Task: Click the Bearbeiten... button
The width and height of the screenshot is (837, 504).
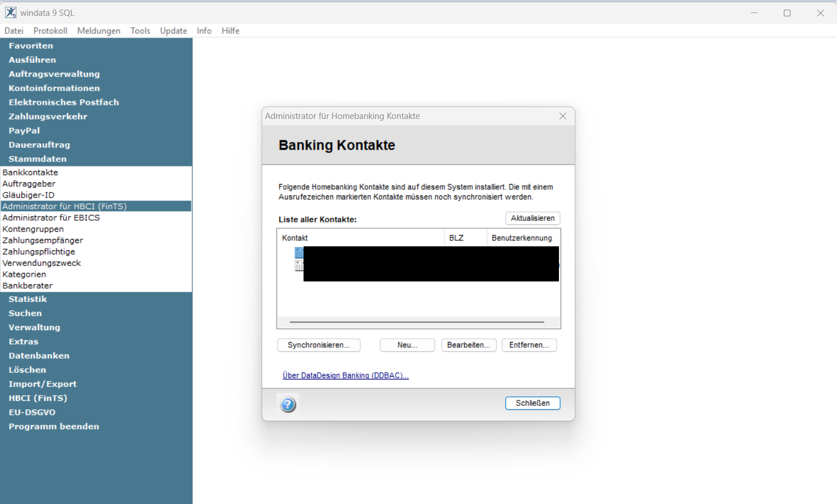Action: pyautogui.click(x=469, y=345)
